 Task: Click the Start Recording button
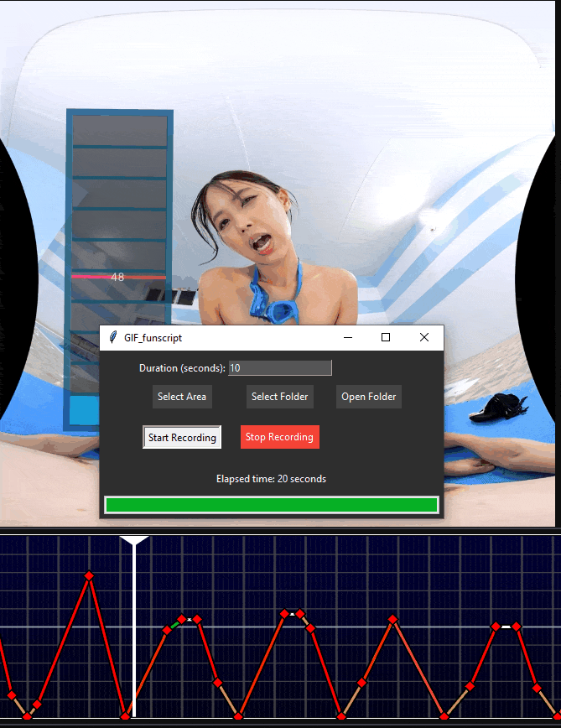(x=182, y=437)
